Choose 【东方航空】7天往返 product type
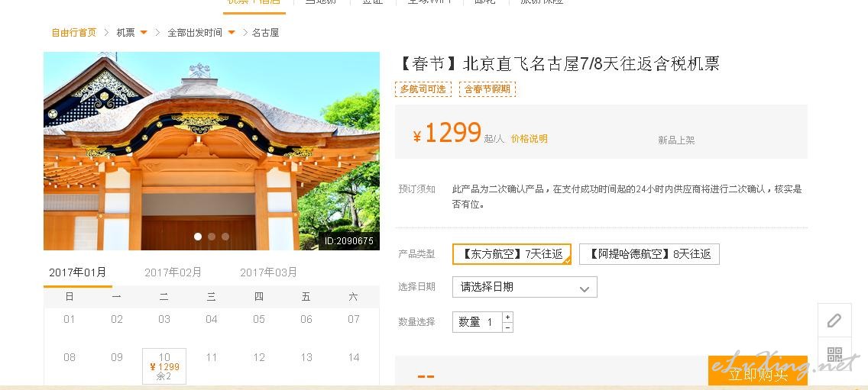This screenshot has width=868, height=390. click(511, 254)
